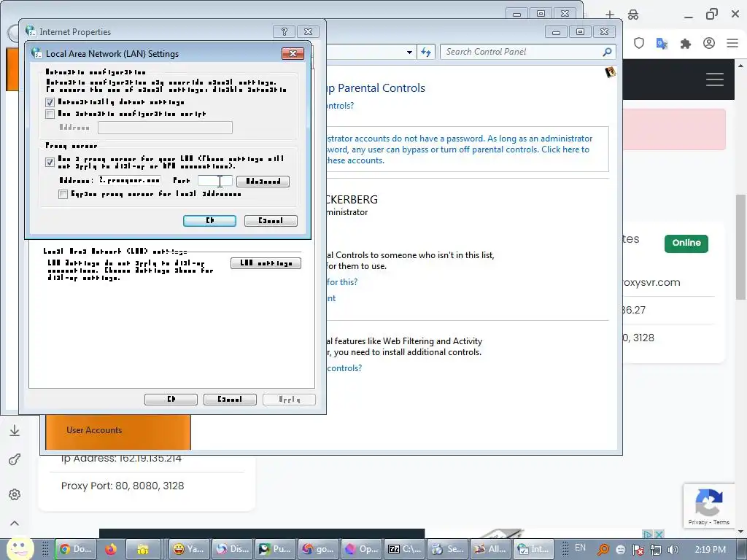
Task: Switch to the 'Pu...' taskbar window
Action: [275, 549]
